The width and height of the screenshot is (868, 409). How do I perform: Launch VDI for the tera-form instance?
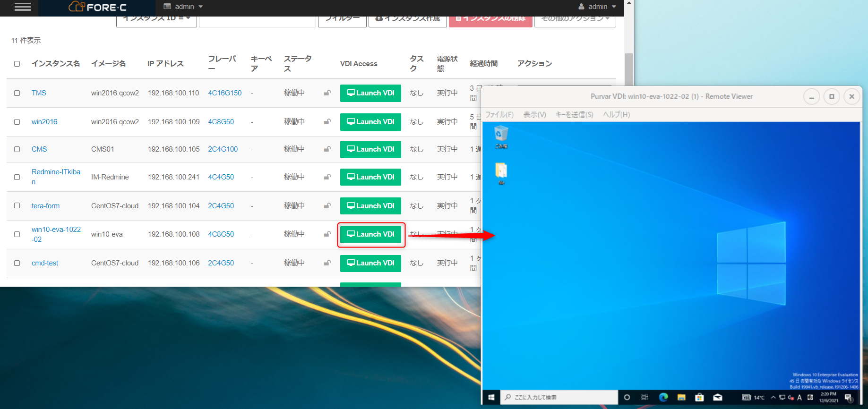370,206
